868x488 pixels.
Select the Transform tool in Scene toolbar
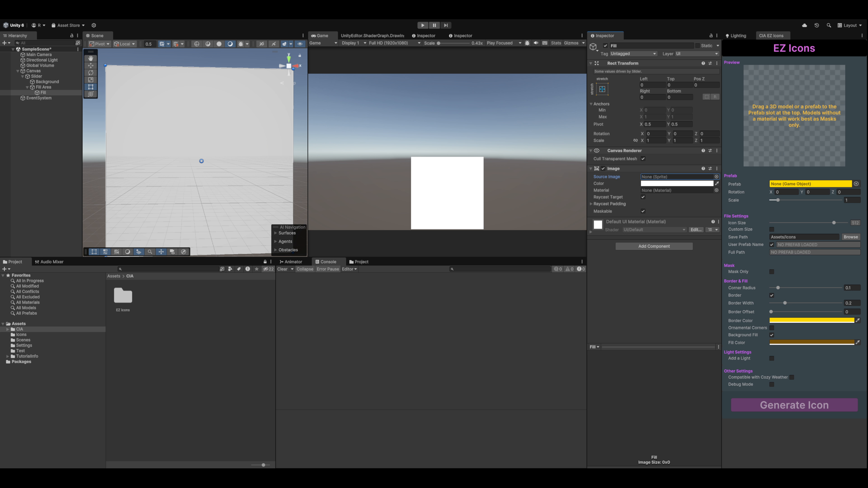[91, 94]
